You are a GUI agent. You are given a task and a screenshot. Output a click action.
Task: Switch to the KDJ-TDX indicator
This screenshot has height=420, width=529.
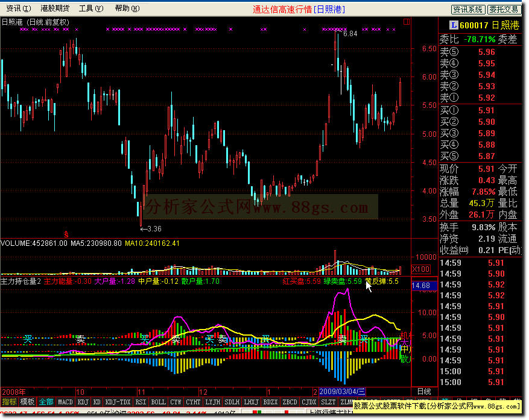coord(118,402)
